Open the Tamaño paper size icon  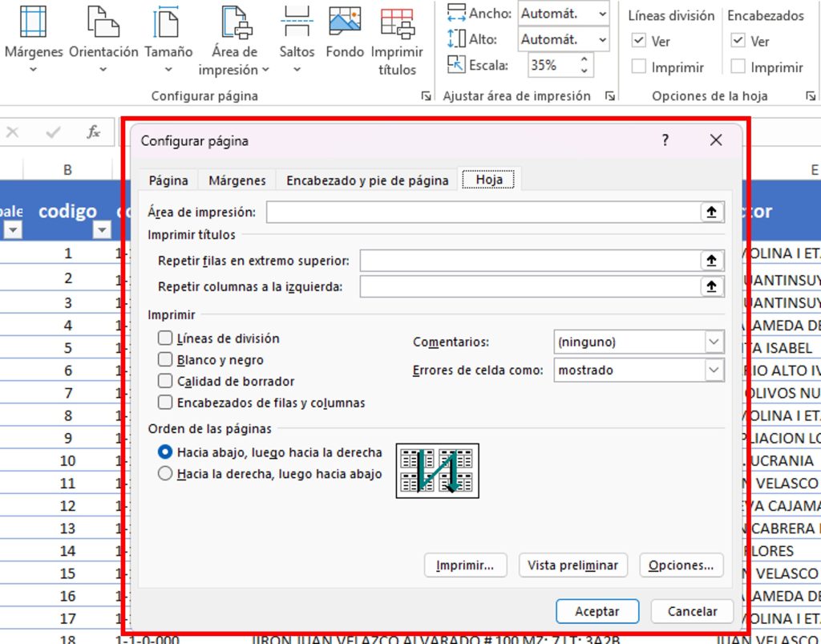click(168, 22)
